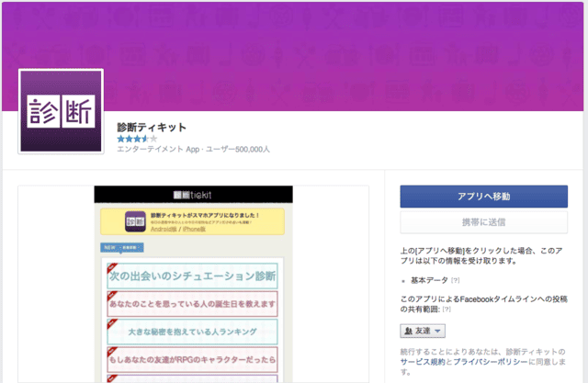Select もしあなたの友達がRPGのキャラクターだったら entry
The height and width of the screenshot is (383, 588).
[x=192, y=359]
